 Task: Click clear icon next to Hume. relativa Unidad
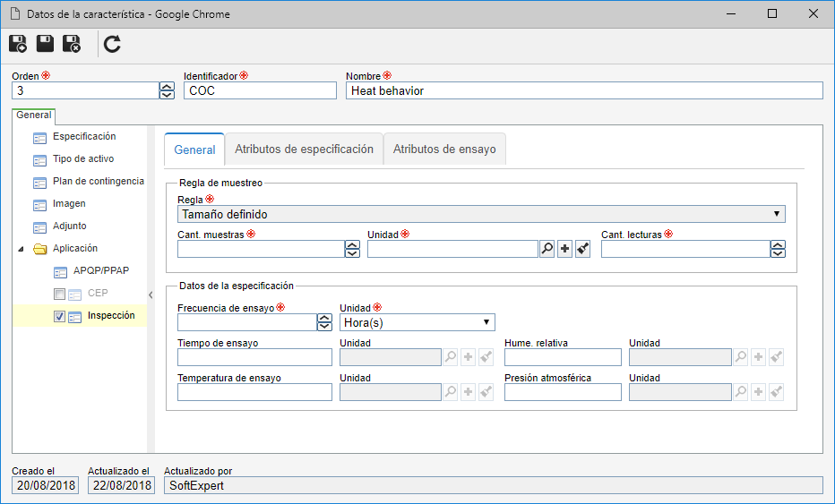click(776, 357)
